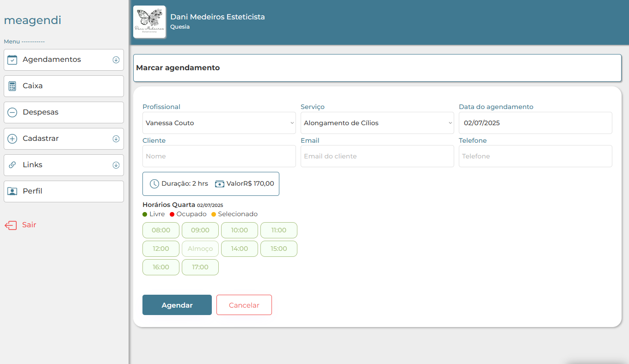Open the Serviço dropdown with Alongamento de Cílios

(377, 123)
